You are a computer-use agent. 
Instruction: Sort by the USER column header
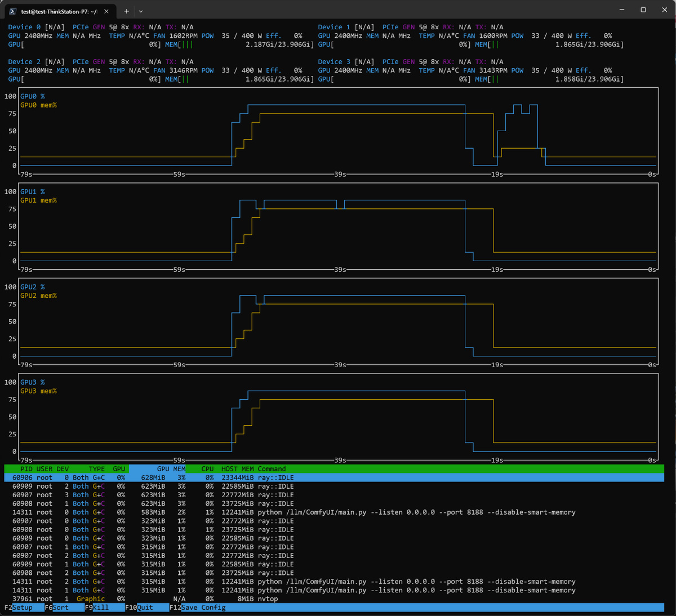pyautogui.click(x=45, y=469)
